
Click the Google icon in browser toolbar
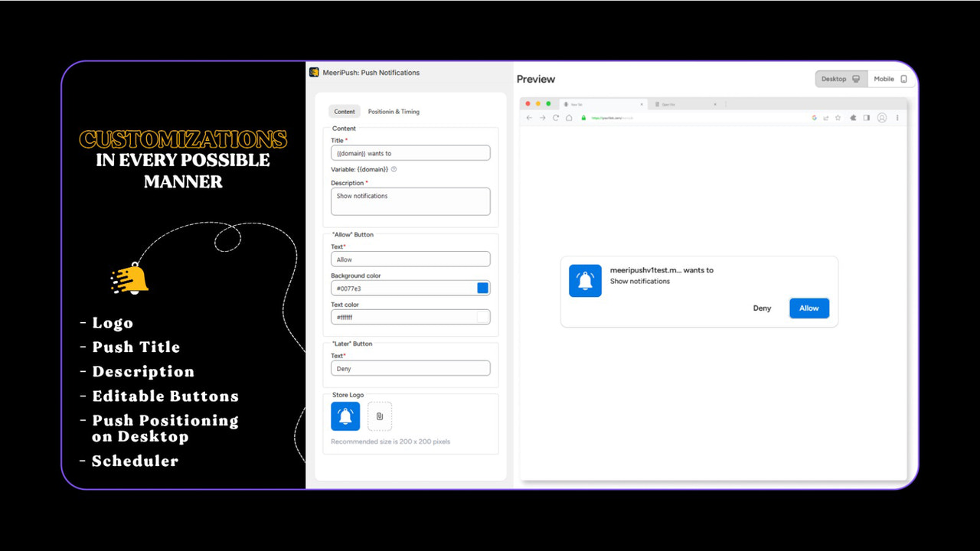tap(814, 118)
